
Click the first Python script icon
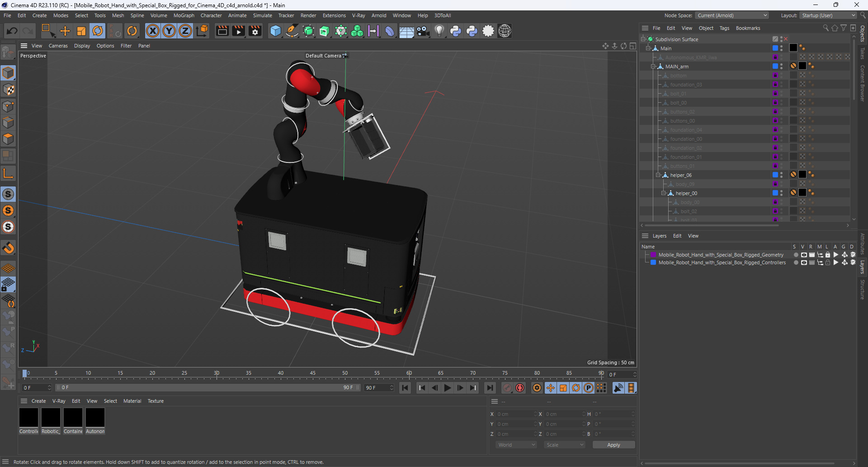coord(456,31)
